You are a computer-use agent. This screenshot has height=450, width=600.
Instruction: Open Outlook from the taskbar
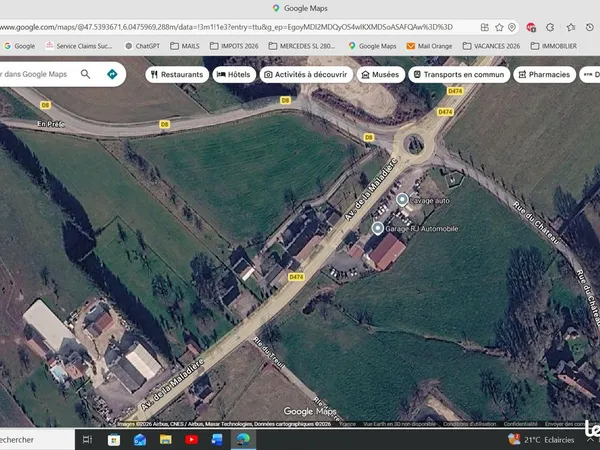point(140,440)
